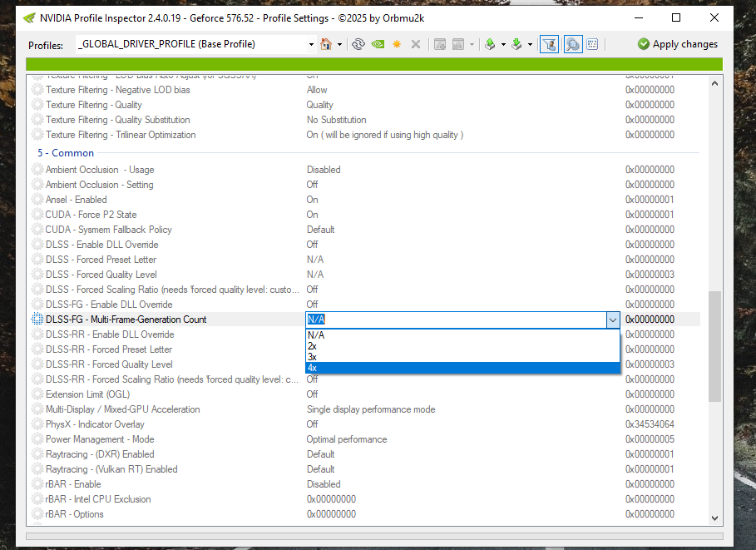756x550 pixels.
Task: Select 2x in the open dropdown list
Action: tap(463, 346)
